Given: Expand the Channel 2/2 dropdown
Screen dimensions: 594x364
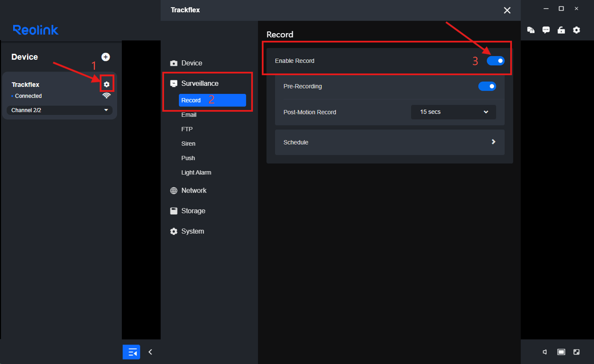Looking at the screenshot, I should point(59,110).
